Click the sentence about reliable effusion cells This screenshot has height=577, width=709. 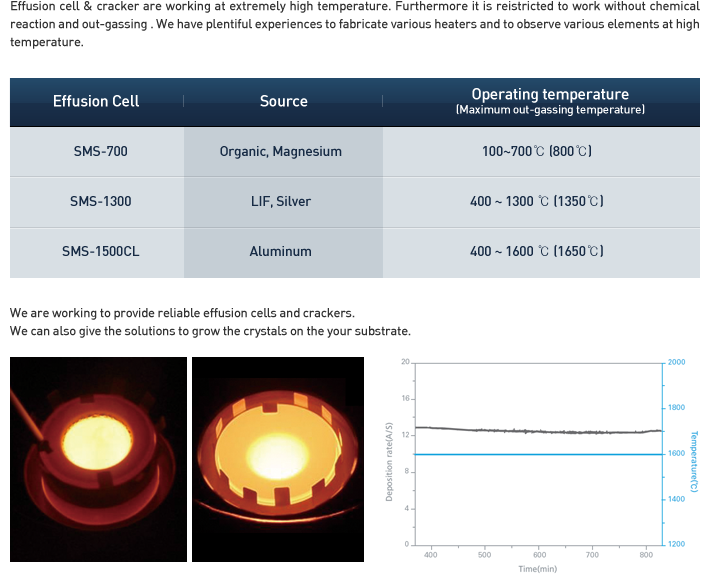[182, 313]
